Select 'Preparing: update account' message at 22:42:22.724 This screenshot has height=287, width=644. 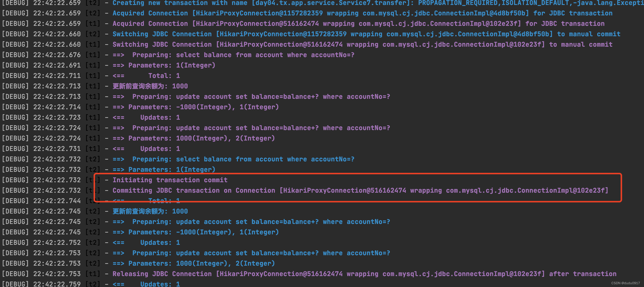click(x=251, y=128)
